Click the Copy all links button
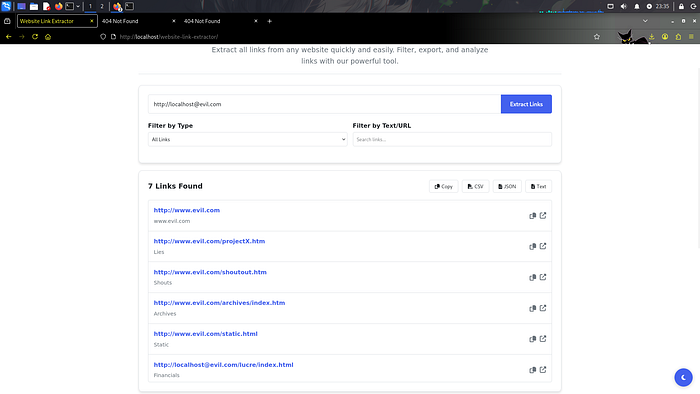 click(444, 187)
